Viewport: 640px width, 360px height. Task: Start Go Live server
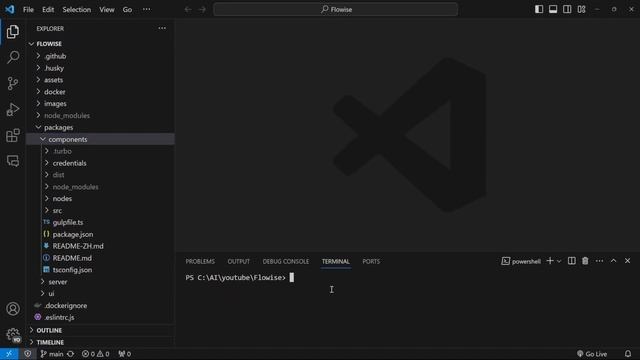(592, 354)
